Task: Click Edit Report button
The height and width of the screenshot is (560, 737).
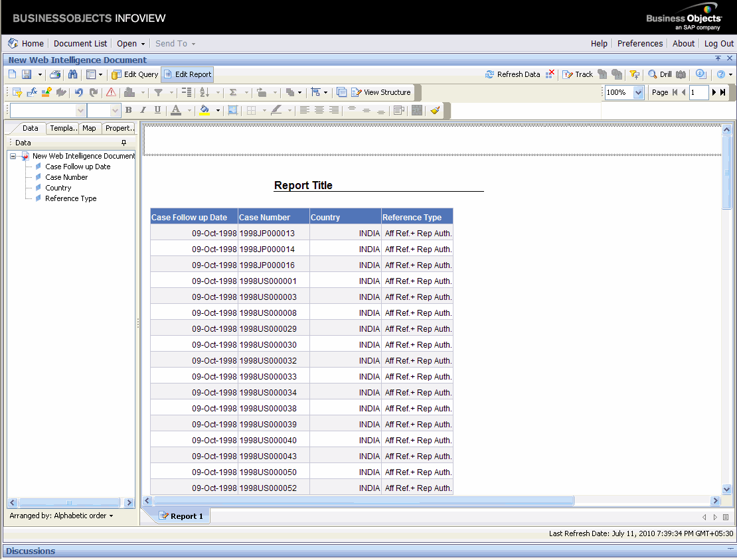Action: [187, 74]
